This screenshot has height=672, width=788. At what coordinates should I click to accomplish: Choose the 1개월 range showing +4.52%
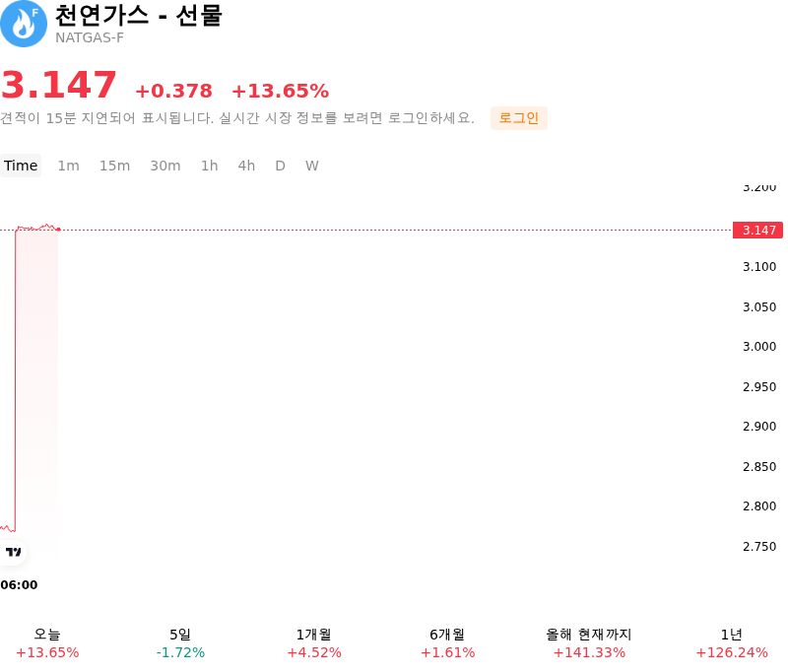pyautogui.click(x=314, y=643)
